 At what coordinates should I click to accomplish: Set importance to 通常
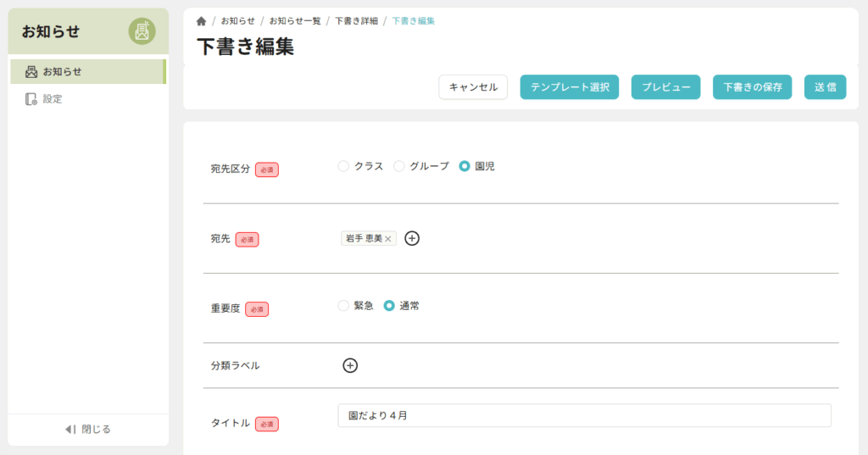(x=389, y=306)
